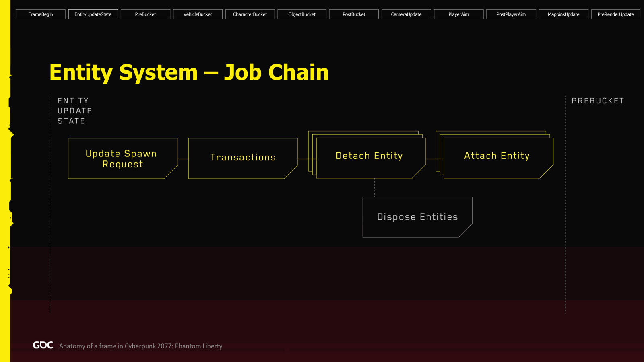
Task: Switch to the CharacterBucket tab
Action: 250,14
